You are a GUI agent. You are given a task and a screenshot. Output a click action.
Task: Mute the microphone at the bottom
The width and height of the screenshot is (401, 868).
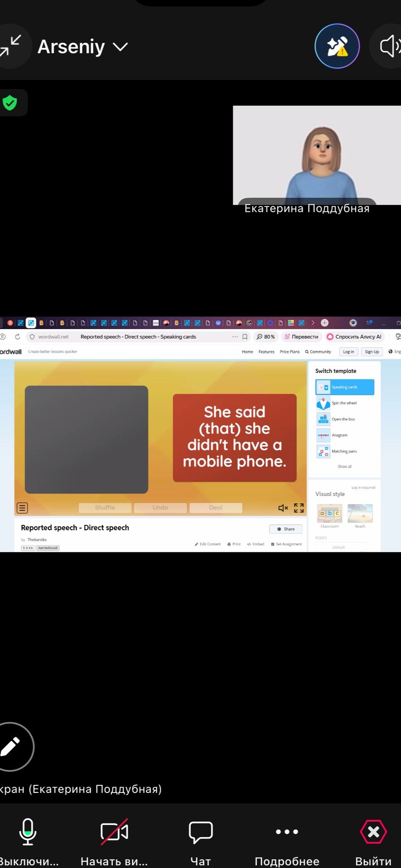[x=28, y=832]
